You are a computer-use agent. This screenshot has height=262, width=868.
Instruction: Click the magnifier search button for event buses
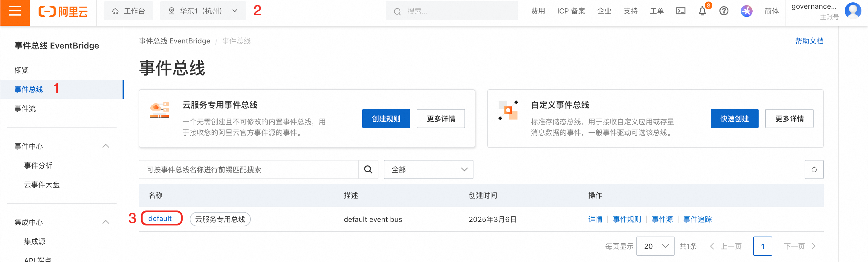click(368, 169)
